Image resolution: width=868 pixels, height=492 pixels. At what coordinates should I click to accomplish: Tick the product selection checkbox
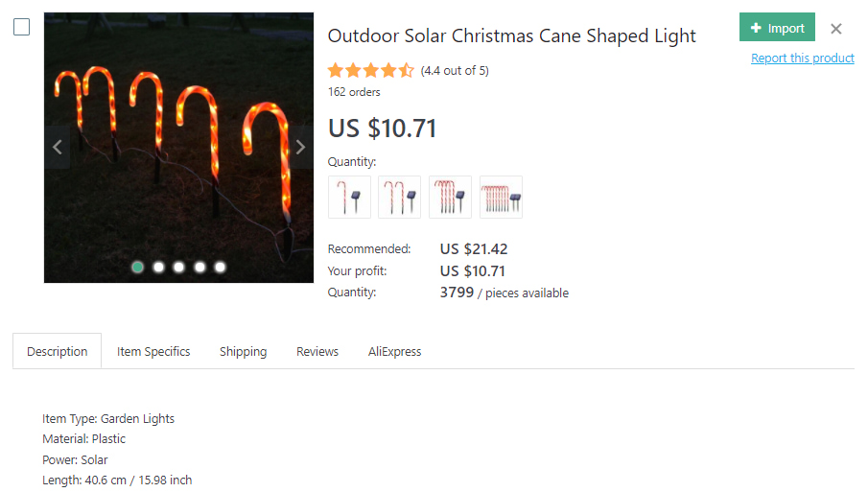pos(21,27)
